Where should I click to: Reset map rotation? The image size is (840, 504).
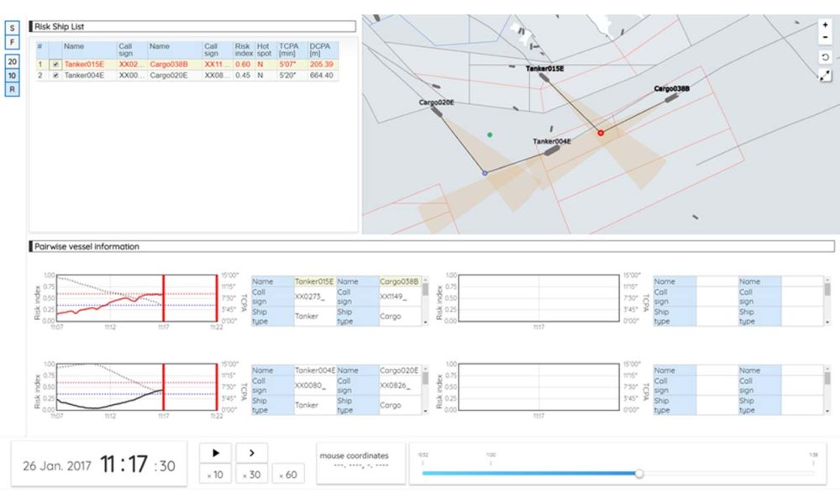pos(825,57)
